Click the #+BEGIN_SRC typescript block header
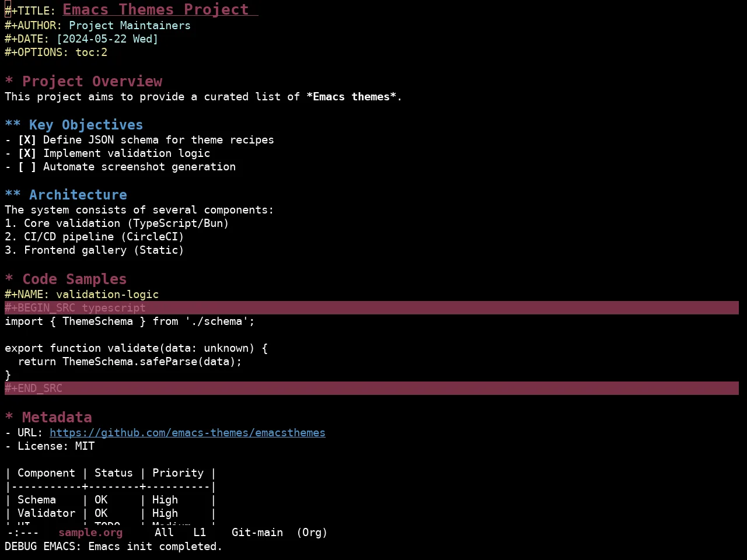 pyautogui.click(x=372, y=308)
